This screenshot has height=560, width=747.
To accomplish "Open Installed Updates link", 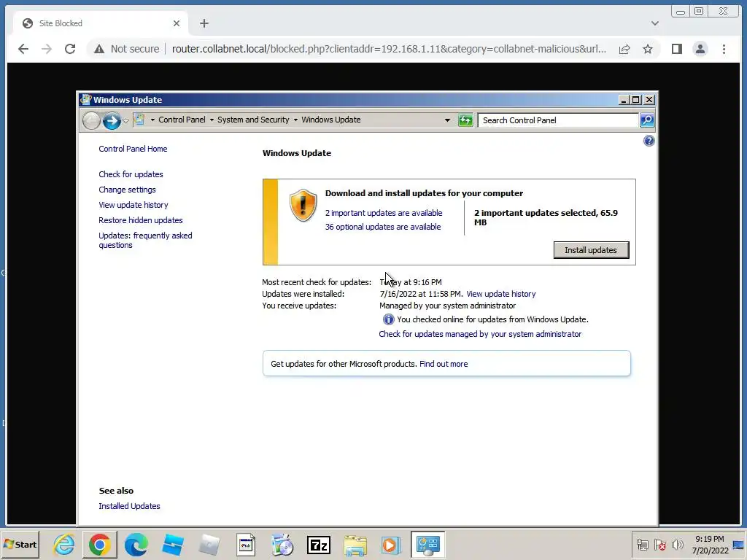I will [129, 506].
